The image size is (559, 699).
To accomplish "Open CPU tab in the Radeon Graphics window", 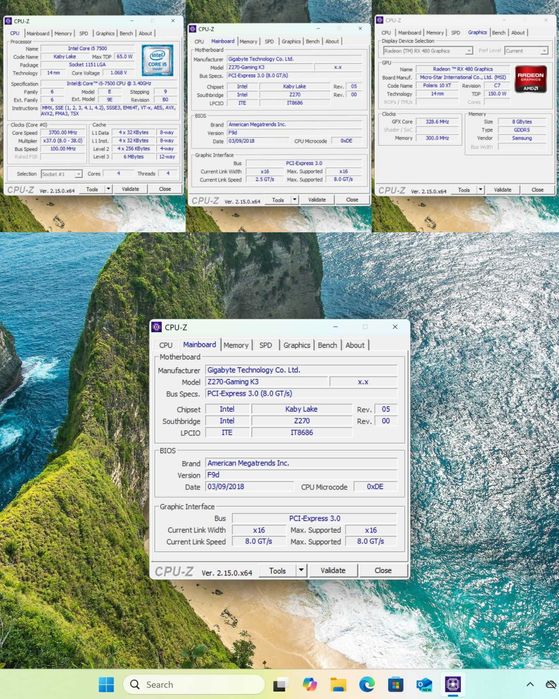I will 386,33.
